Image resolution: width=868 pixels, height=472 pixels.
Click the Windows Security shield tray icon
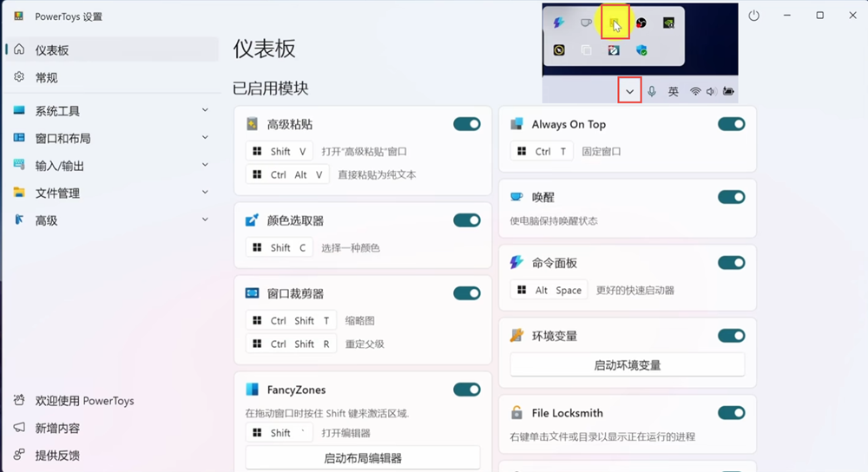pyautogui.click(x=641, y=50)
